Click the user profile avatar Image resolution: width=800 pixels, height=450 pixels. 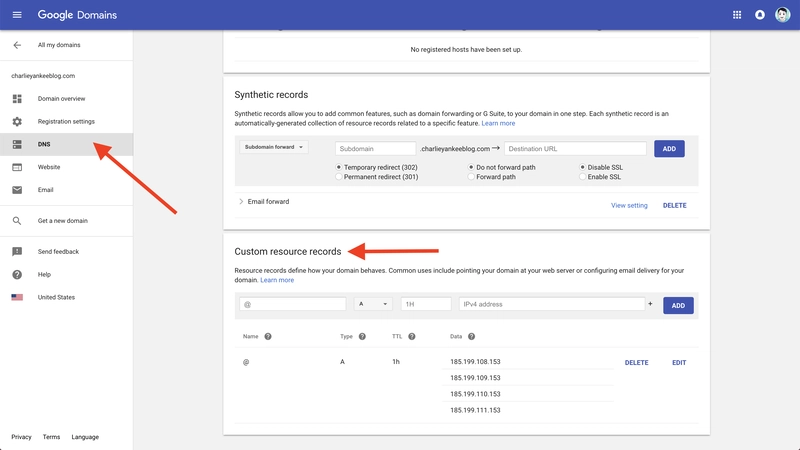(x=783, y=15)
